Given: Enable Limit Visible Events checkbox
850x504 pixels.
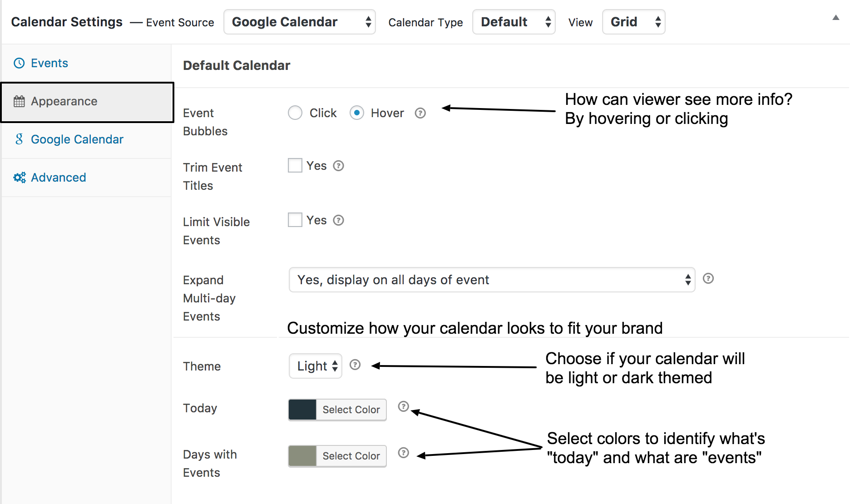Looking at the screenshot, I should click(295, 220).
